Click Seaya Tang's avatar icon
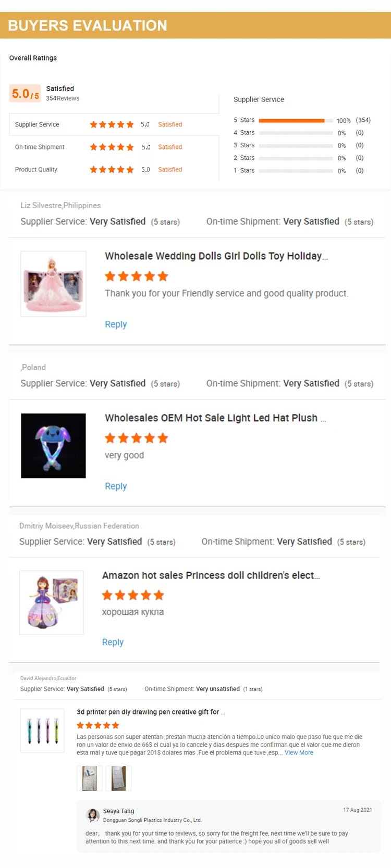 pos(93,815)
